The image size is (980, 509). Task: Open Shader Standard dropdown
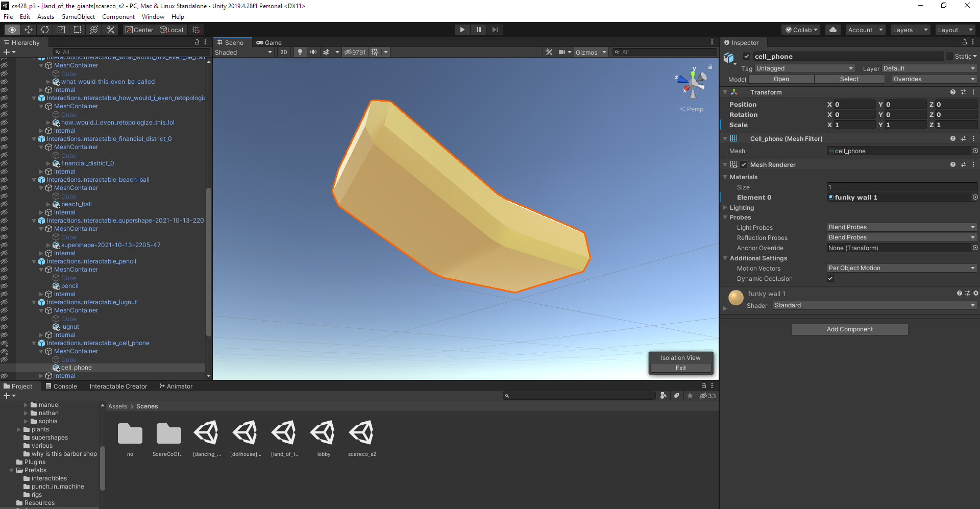point(875,305)
